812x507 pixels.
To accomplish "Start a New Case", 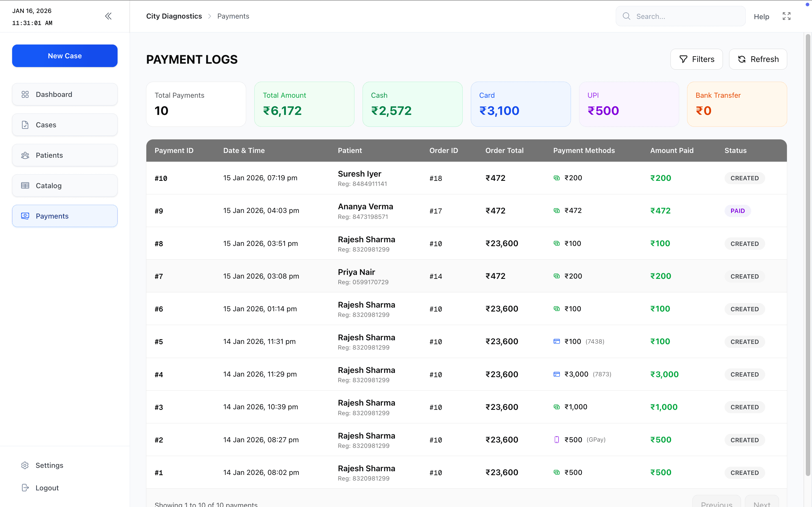I will point(65,56).
